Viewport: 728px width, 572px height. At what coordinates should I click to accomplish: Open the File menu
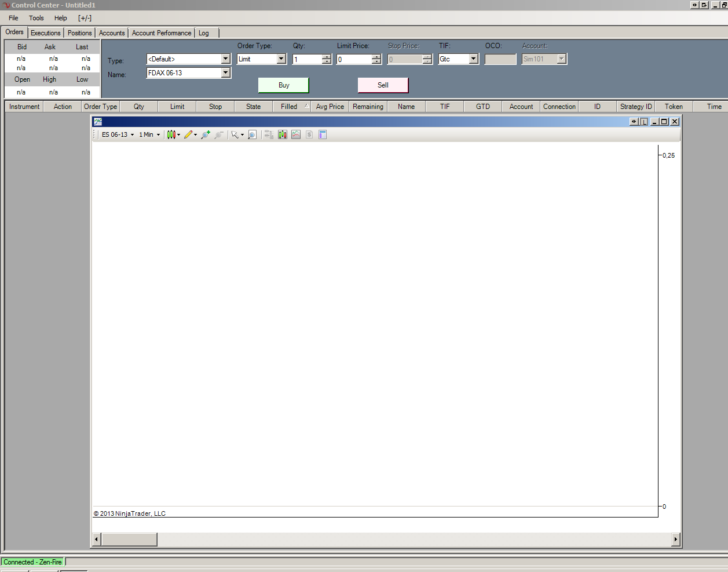[x=13, y=18]
